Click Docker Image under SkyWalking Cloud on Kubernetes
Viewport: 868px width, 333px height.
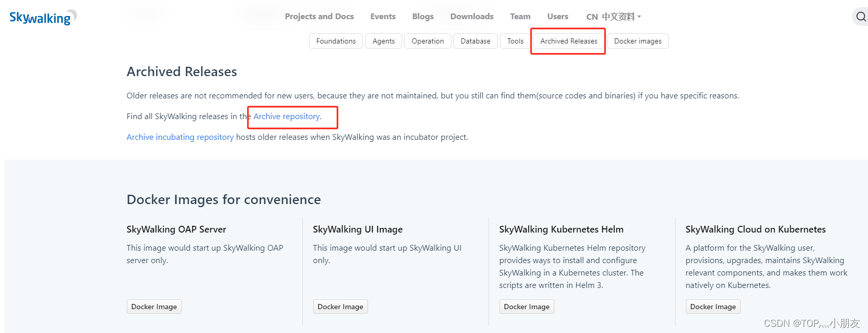pos(713,307)
